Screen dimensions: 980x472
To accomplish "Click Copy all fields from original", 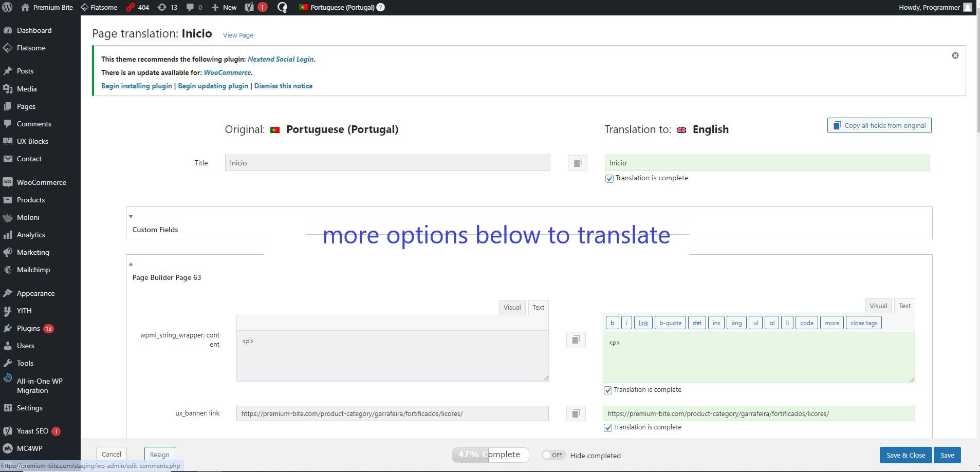I will (879, 125).
